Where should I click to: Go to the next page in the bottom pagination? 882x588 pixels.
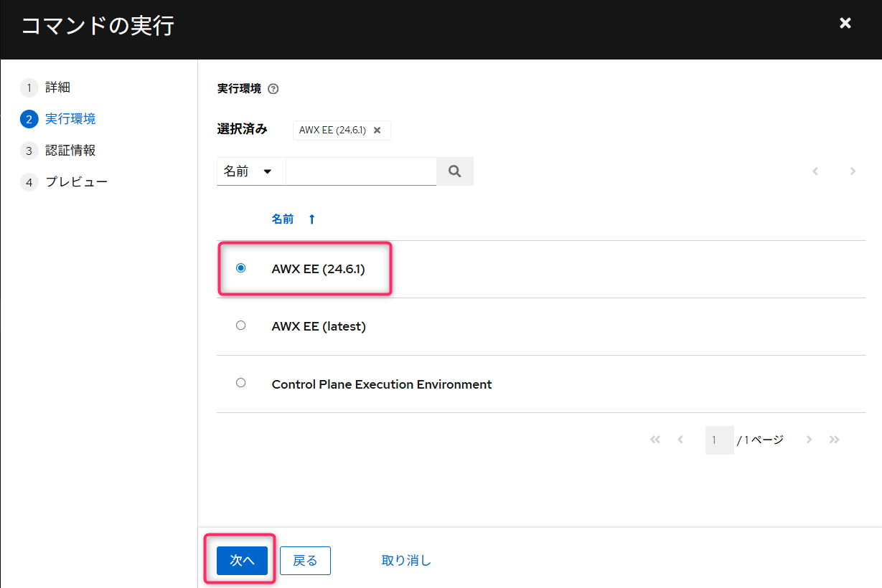click(x=809, y=440)
